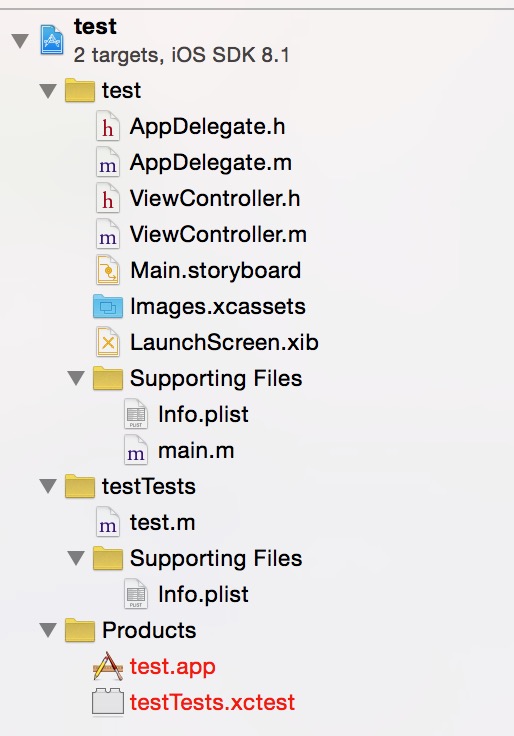Viewport: 514px width, 736px height.
Task: Select the test.app application icon
Action: (x=107, y=666)
